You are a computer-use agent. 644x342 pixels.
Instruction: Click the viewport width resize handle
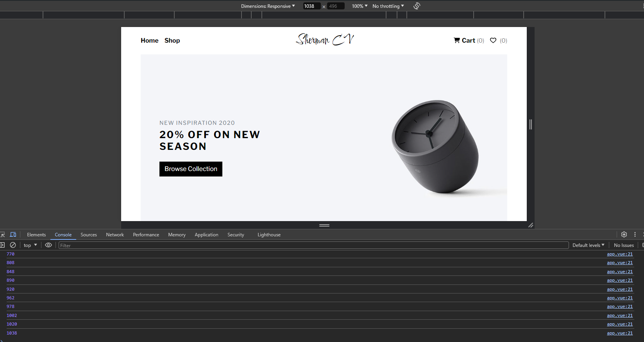click(531, 124)
